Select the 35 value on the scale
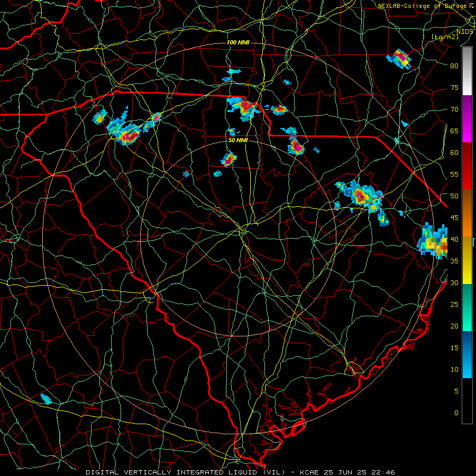This screenshot has height=476, width=476. (454, 261)
